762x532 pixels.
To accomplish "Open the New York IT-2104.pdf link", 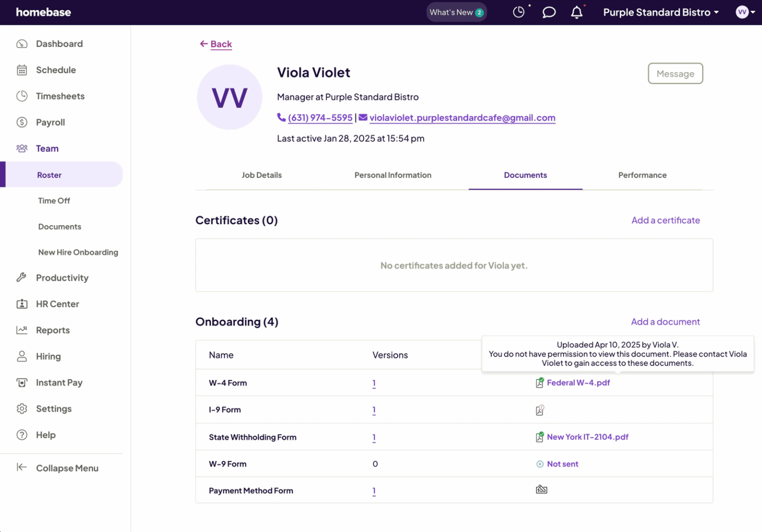I will coord(587,437).
